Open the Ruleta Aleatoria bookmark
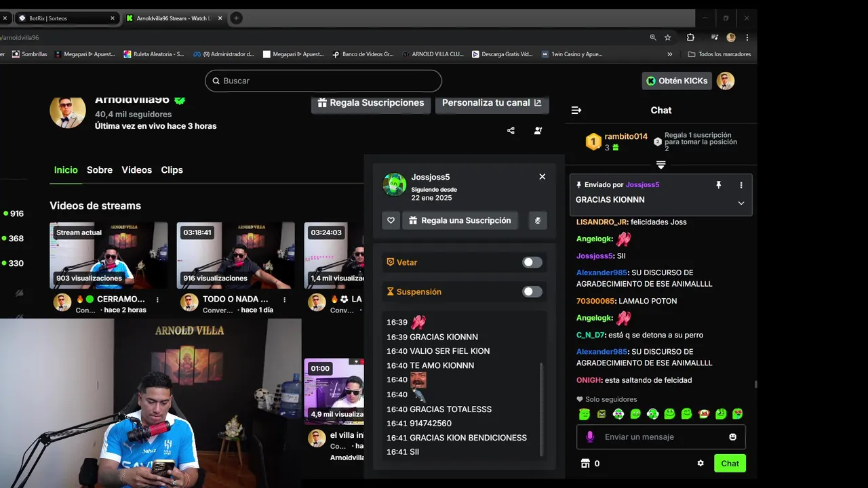This screenshot has width=868, height=488. click(x=153, y=54)
